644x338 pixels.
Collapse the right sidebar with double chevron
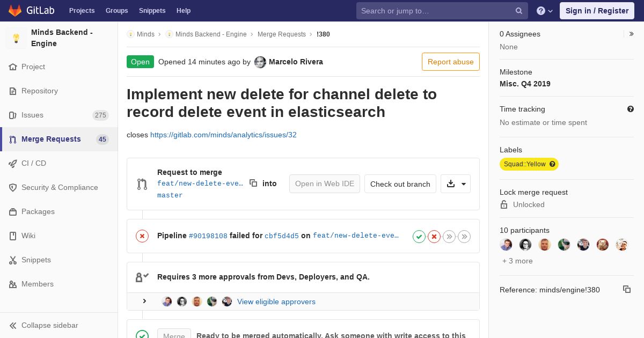click(x=632, y=34)
